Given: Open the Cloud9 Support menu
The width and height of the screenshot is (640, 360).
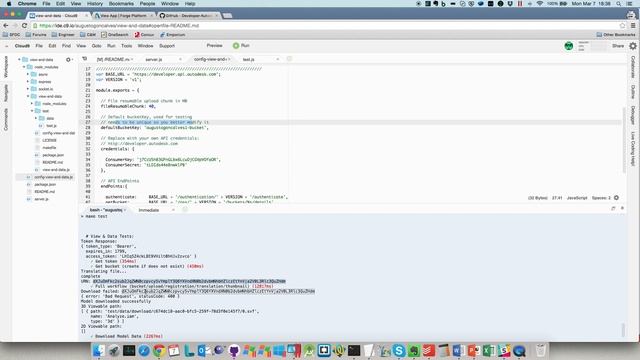Looking at the screenshot, I should click(167, 46).
